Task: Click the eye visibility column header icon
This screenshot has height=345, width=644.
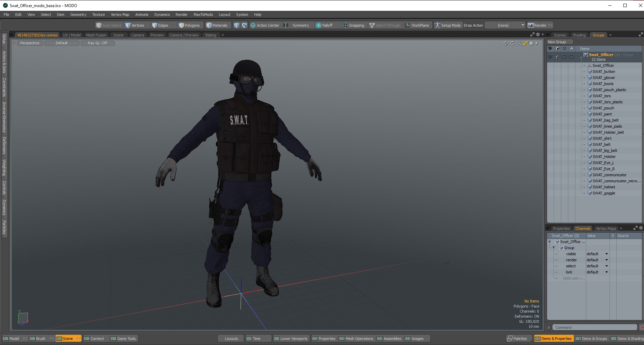Action: point(550,49)
